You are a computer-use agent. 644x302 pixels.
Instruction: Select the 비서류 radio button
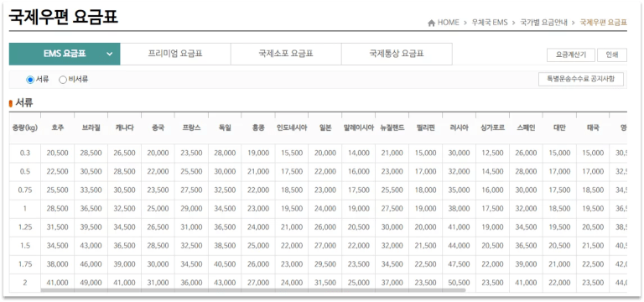[63, 80]
